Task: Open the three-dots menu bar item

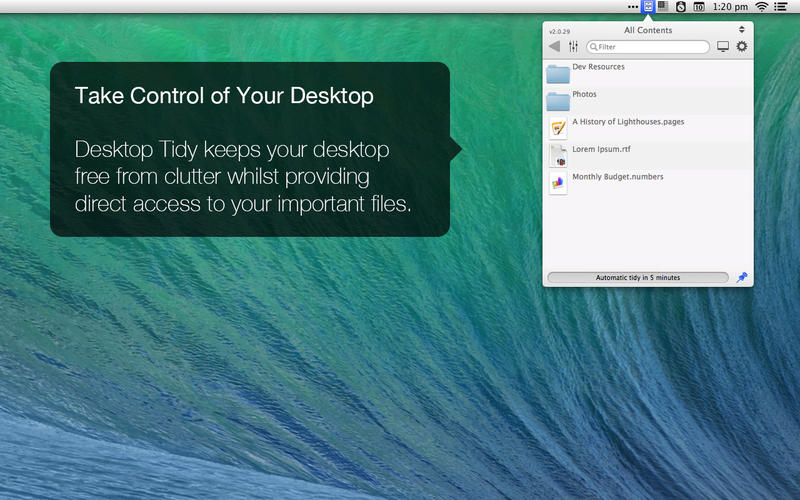Action: tap(633, 7)
